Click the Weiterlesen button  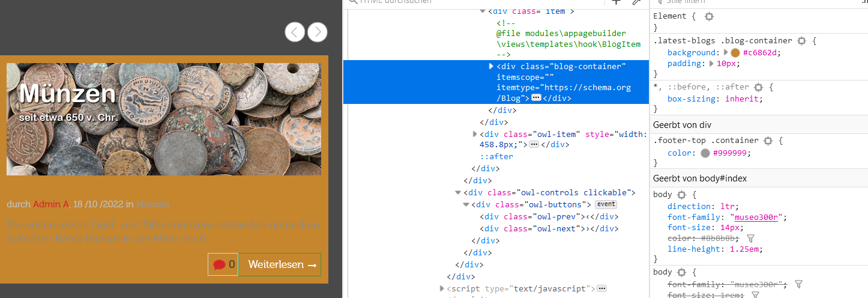coord(280,264)
